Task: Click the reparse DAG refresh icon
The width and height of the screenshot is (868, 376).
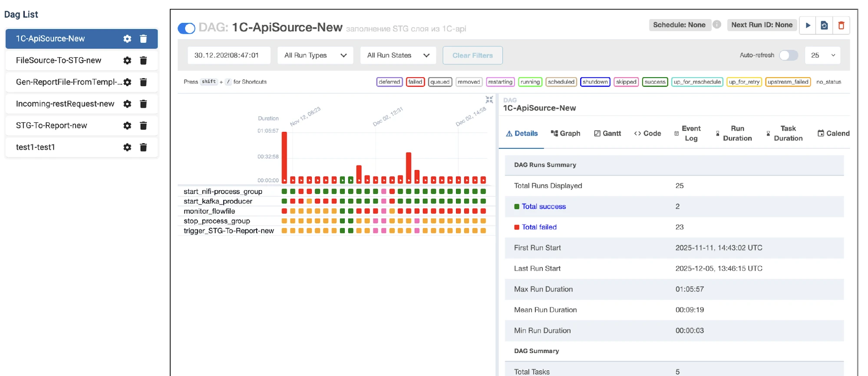Action: pyautogui.click(x=824, y=26)
